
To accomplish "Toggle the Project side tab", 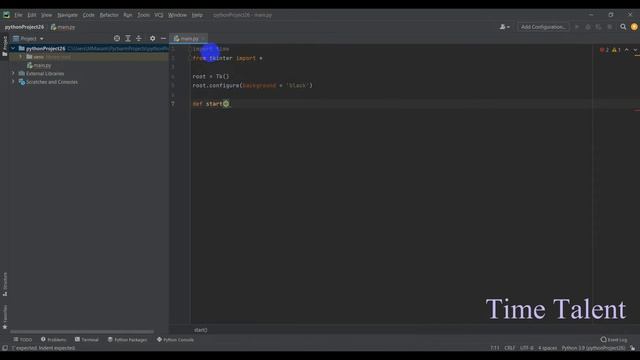I will [x=4, y=46].
